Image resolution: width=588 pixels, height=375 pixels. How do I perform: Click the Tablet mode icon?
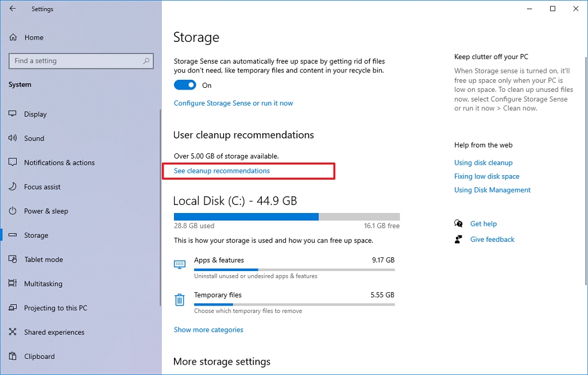[13, 259]
